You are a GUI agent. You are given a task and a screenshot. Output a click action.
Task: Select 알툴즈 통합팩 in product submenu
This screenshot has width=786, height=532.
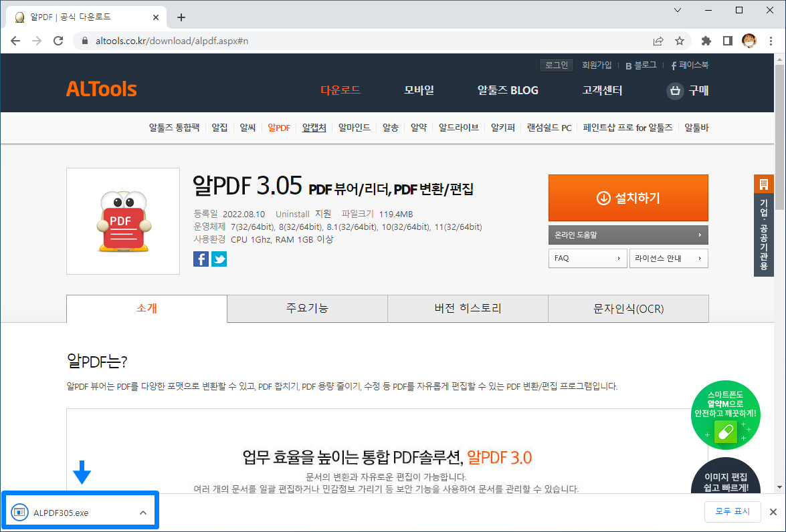(174, 128)
